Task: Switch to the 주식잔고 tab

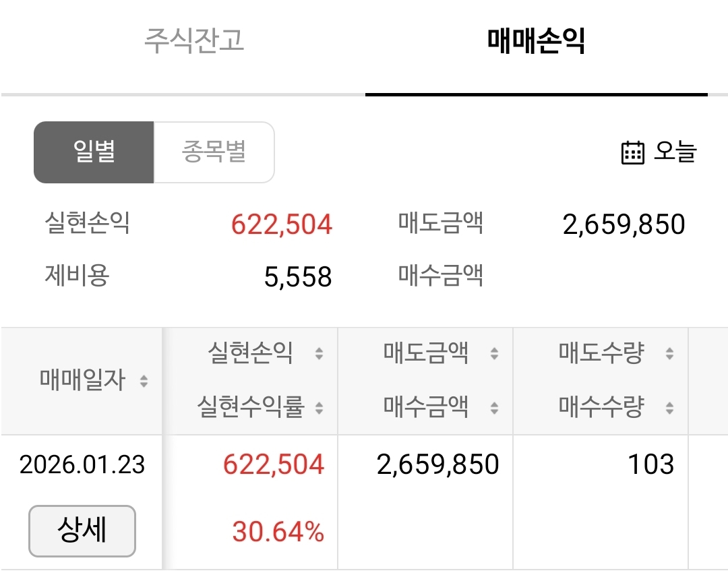Action: tap(194, 41)
